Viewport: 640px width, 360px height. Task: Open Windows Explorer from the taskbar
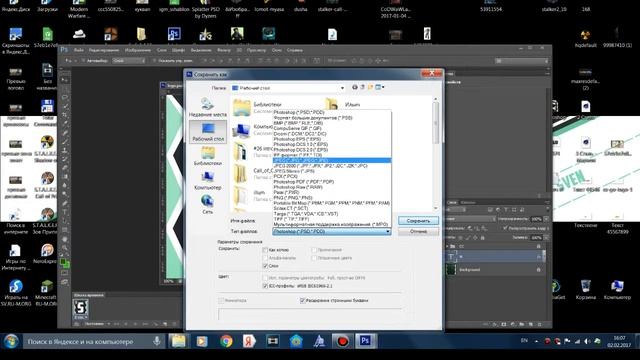pyautogui.click(x=178, y=341)
